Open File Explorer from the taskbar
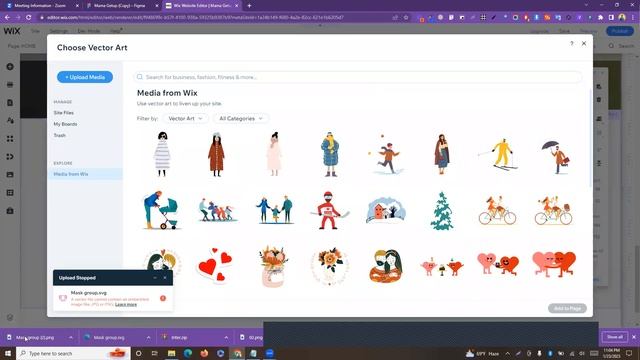 pyautogui.click(x=171, y=353)
